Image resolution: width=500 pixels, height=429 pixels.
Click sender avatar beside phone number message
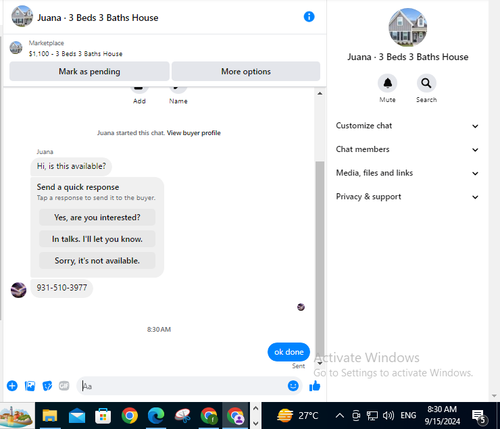18,290
